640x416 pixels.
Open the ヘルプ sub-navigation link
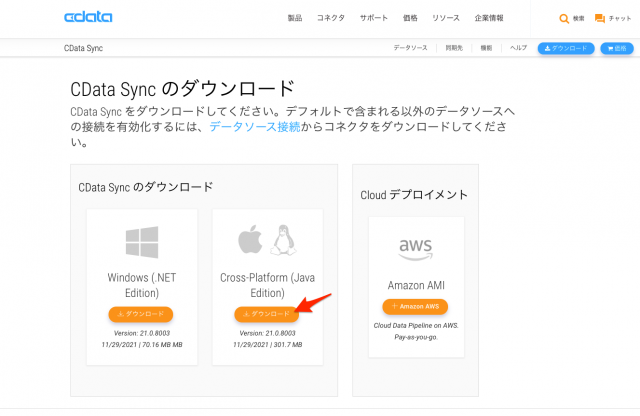point(518,48)
